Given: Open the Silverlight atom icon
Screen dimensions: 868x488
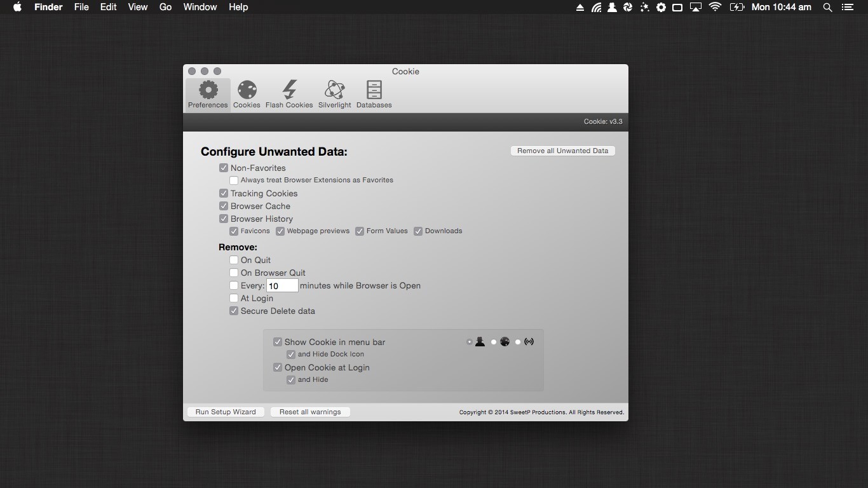Looking at the screenshot, I should [x=334, y=94].
